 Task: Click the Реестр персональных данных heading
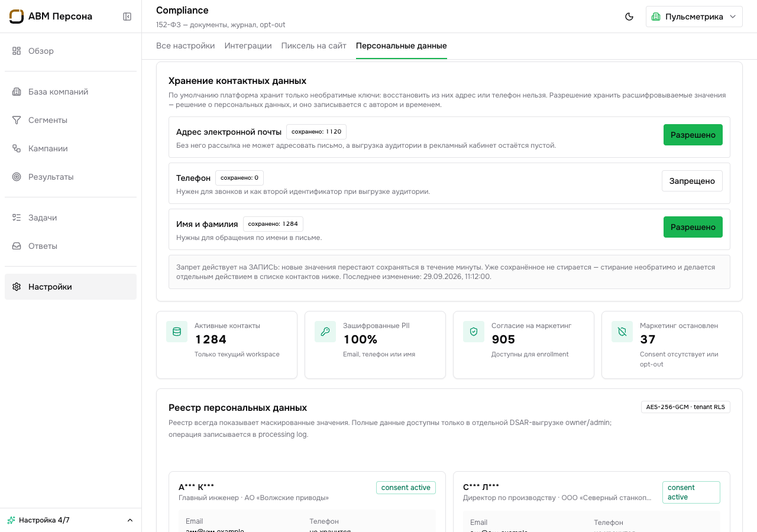point(238,407)
